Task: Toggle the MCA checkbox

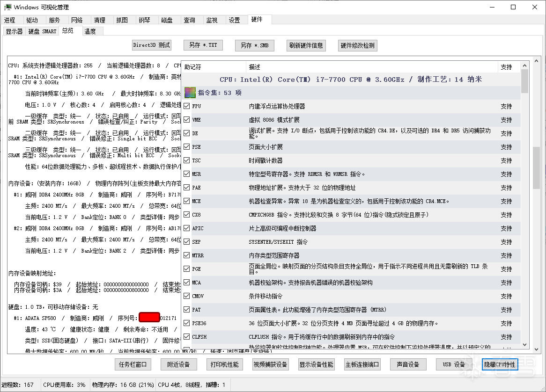Action: click(x=187, y=283)
